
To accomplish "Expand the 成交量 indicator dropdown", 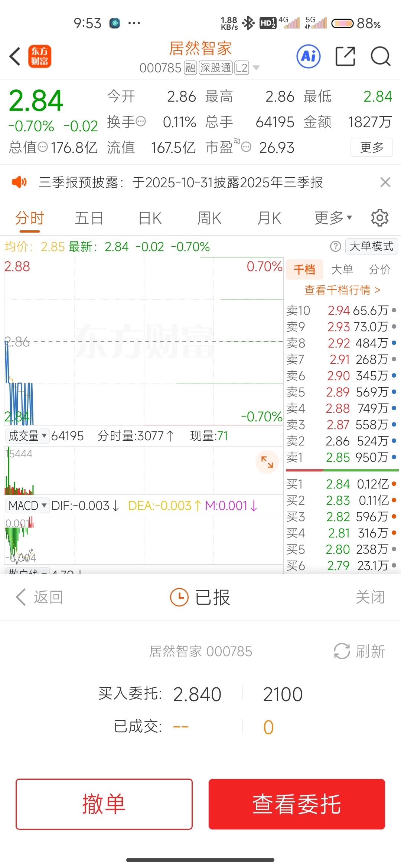I will 27,436.
